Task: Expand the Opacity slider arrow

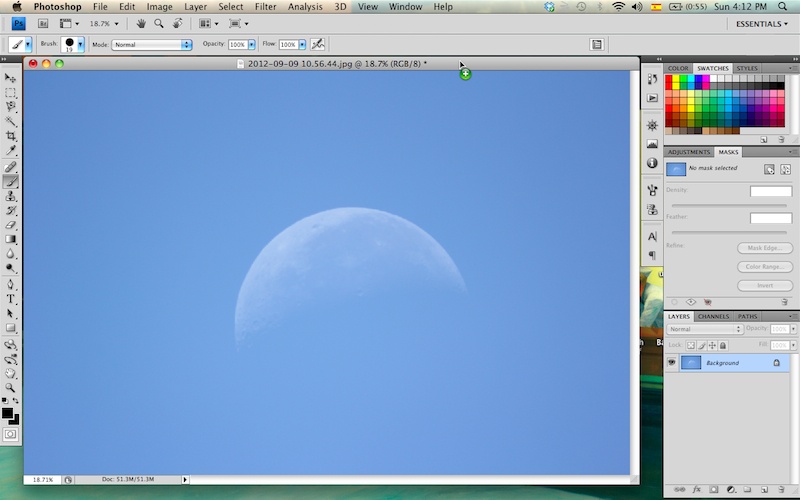Action: (x=252, y=45)
